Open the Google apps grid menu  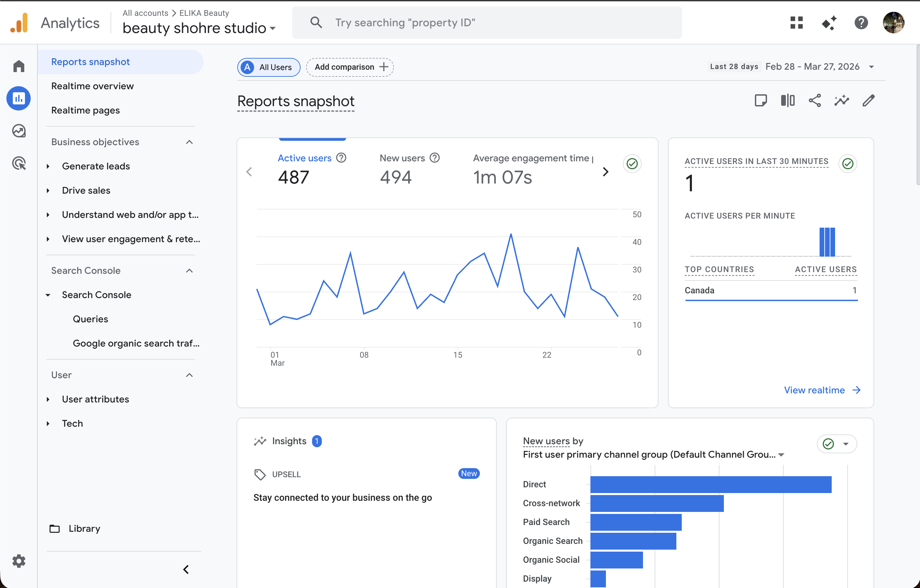(797, 23)
